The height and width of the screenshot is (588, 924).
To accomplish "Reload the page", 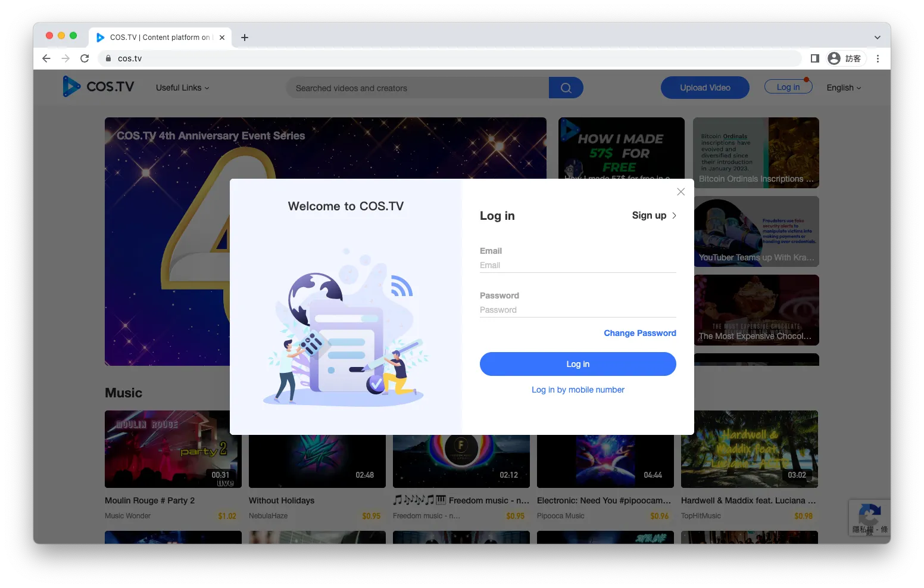I will 85,58.
